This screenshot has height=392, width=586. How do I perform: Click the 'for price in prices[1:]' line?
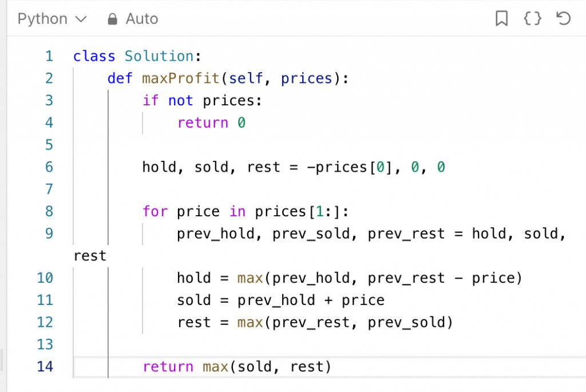246,212
